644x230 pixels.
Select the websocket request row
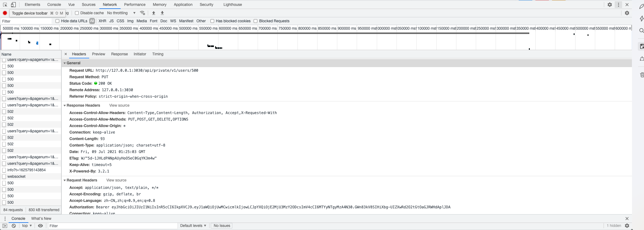[31, 177]
